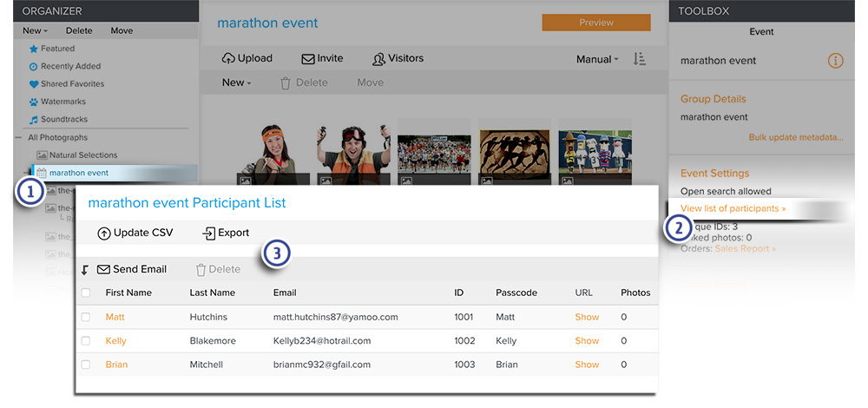Open Recently Added clock item

(x=65, y=67)
